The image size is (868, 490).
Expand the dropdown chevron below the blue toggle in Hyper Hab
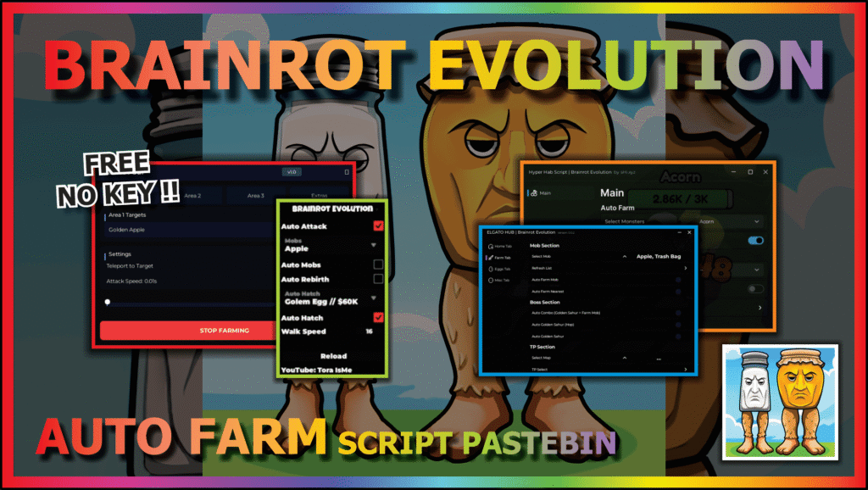click(757, 270)
